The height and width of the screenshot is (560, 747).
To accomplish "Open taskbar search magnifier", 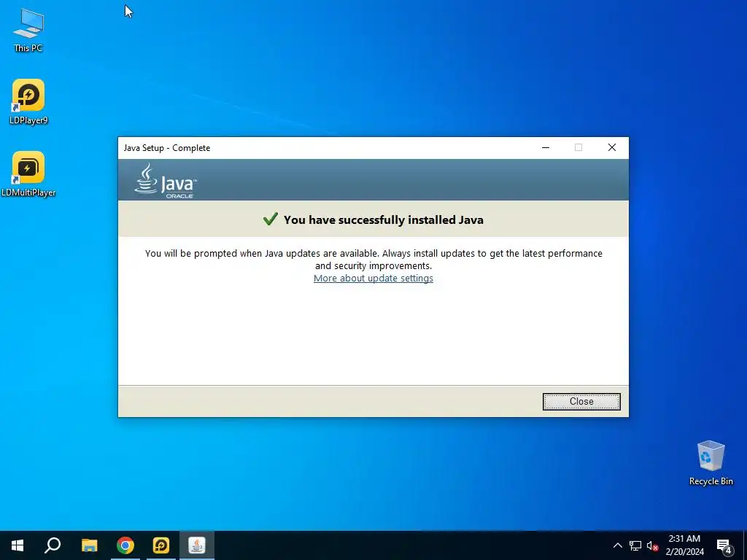I will [53, 545].
